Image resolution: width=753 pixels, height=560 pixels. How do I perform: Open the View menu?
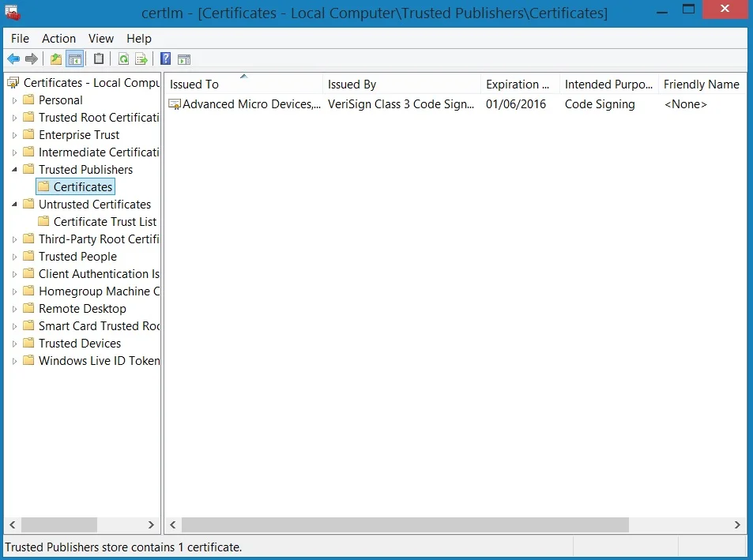tap(101, 39)
